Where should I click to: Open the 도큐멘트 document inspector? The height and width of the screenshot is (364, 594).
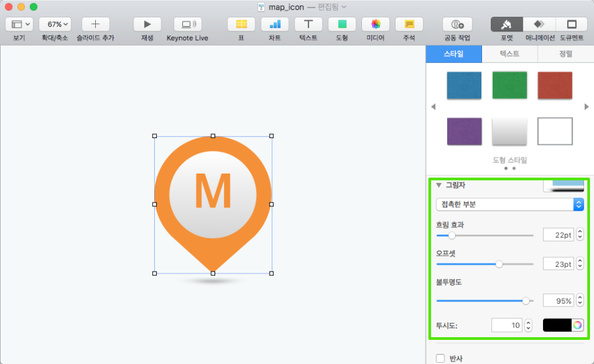pos(572,24)
